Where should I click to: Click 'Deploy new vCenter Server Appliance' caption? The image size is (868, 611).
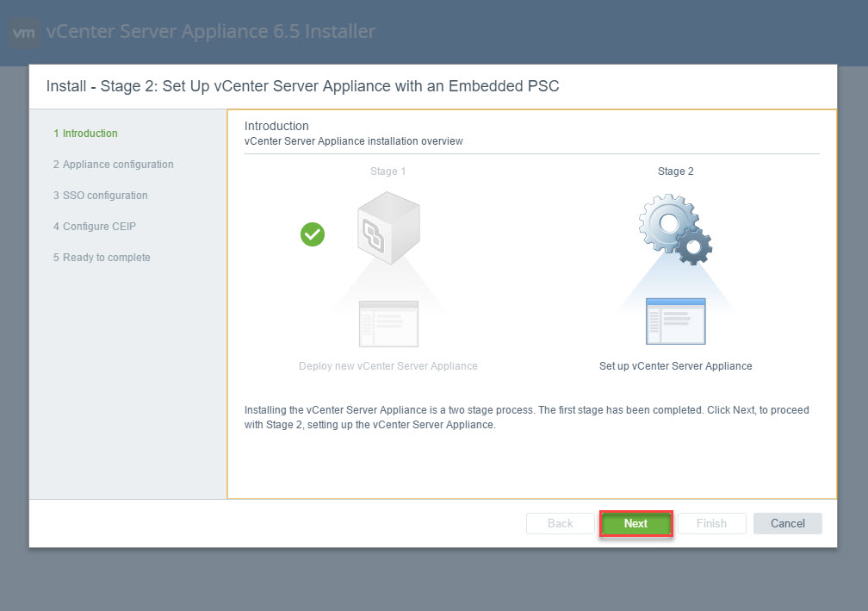click(x=387, y=366)
